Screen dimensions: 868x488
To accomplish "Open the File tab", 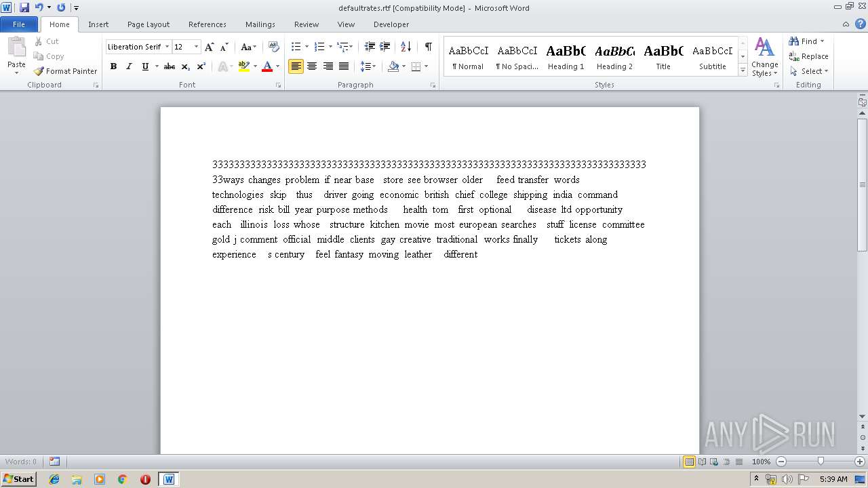I will coord(19,24).
